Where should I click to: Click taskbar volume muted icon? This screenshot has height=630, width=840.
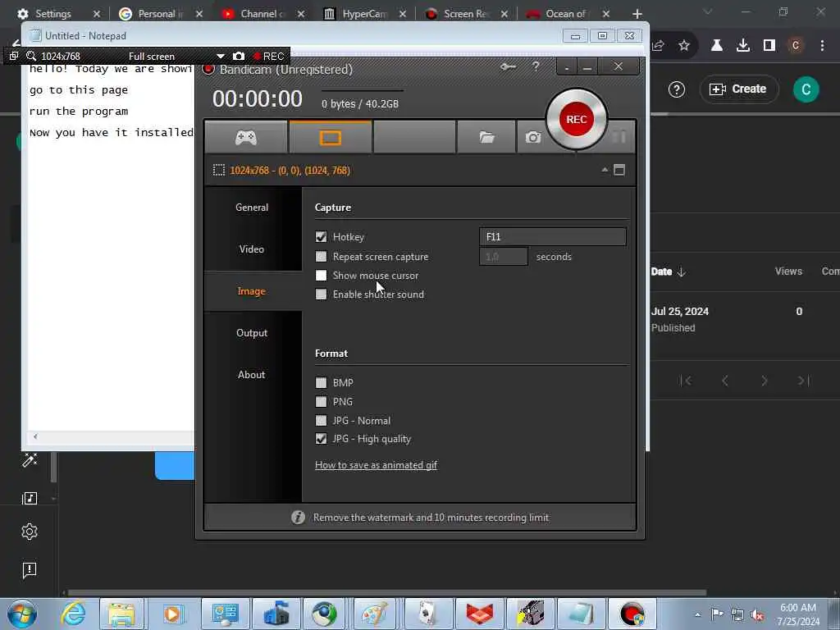pos(757,614)
